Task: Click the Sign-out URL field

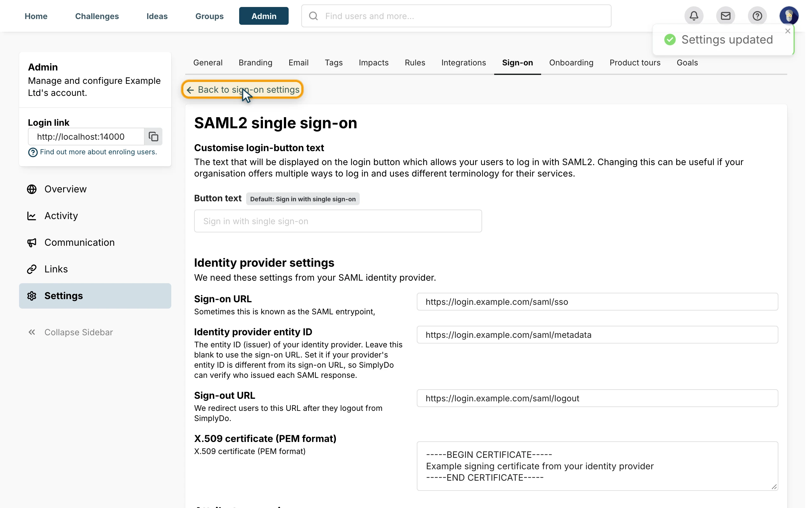Action: (x=597, y=398)
